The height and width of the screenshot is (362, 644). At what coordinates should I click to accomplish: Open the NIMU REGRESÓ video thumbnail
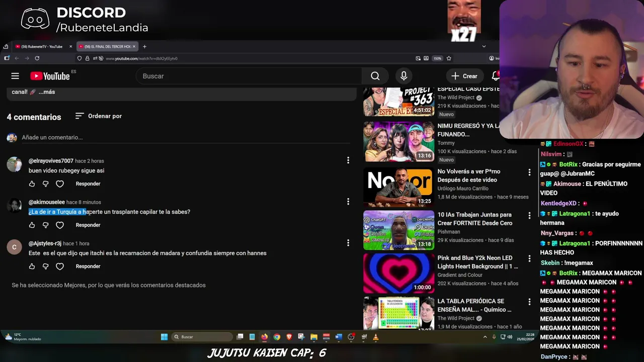tap(398, 142)
